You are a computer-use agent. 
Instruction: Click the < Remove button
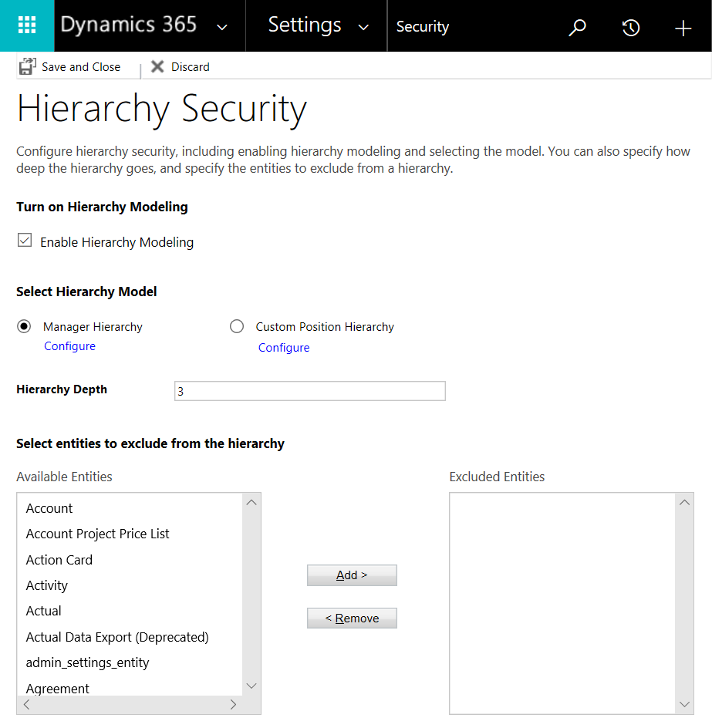[352, 618]
